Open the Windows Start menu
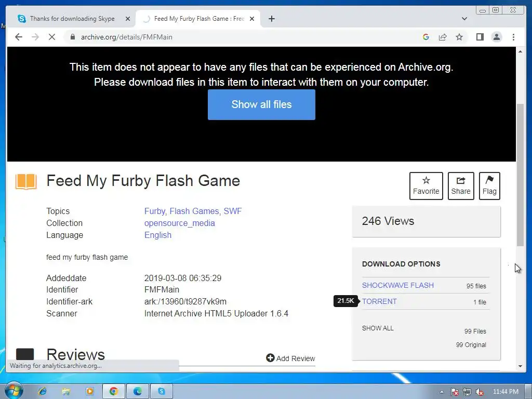This screenshot has width=532, height=399. pyautogui.click(x=14, y=391)
